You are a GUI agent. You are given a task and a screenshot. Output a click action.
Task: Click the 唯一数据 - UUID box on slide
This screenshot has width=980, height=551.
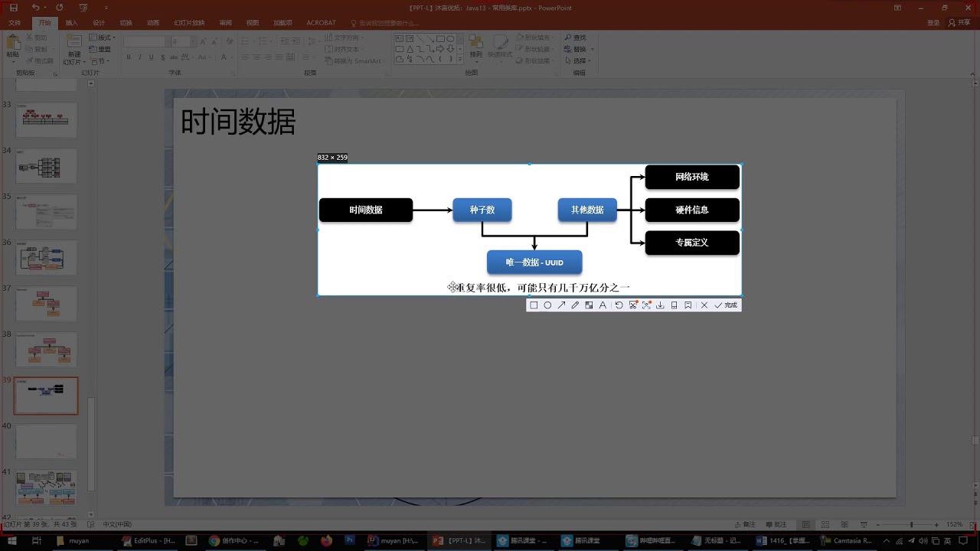click(534, 262)
